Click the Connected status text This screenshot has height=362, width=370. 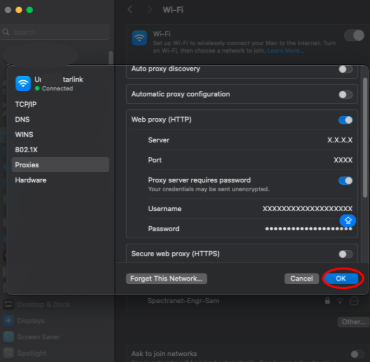click(57, 89)
